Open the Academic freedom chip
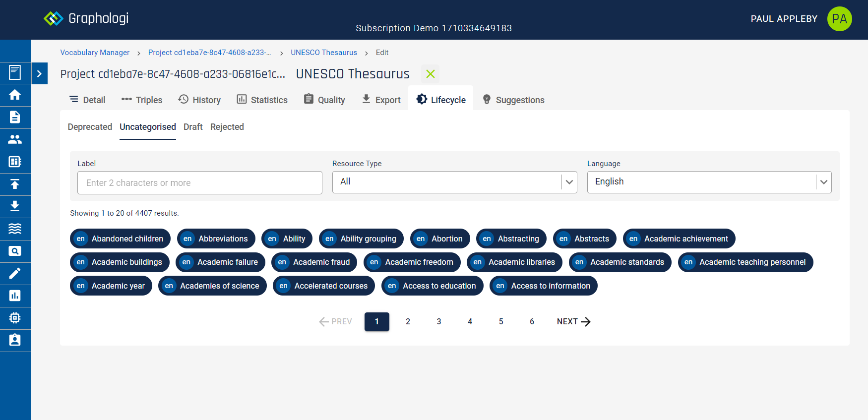 click(412, 262)
